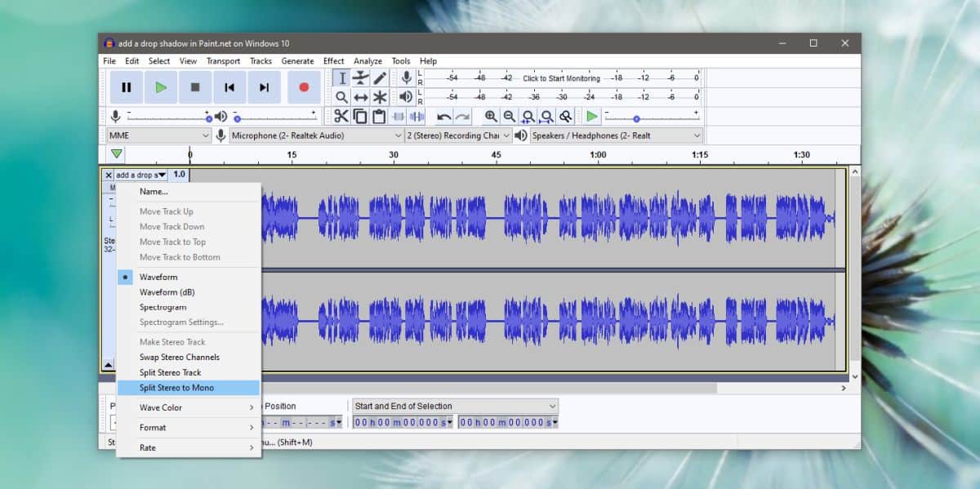Click the Stop button
This screenshot has width=980, height=489.
[x=195, y=87]
